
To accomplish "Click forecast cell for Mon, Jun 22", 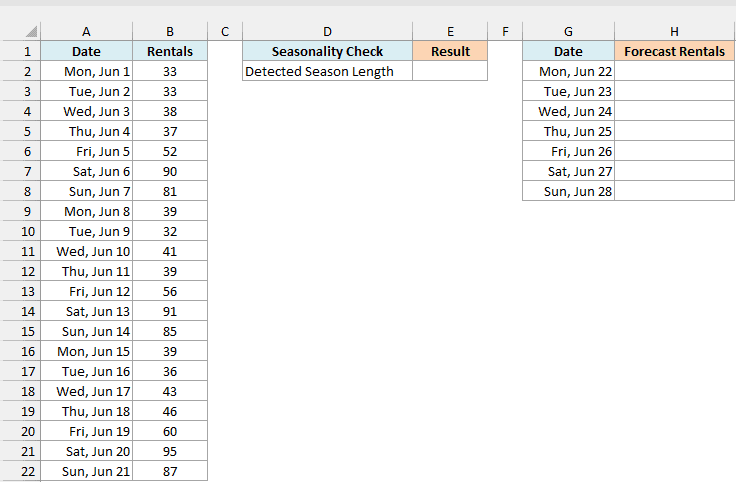I will [x=675, y=71].
